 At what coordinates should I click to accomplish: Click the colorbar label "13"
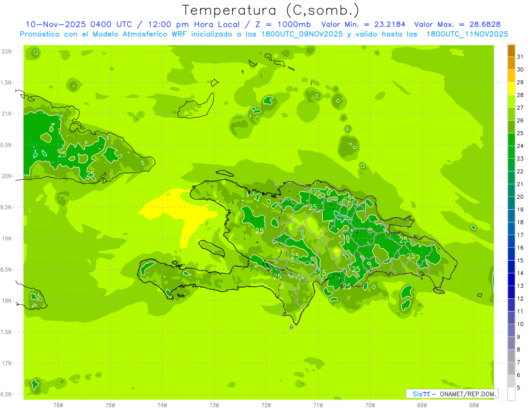(x=520, y=286)
